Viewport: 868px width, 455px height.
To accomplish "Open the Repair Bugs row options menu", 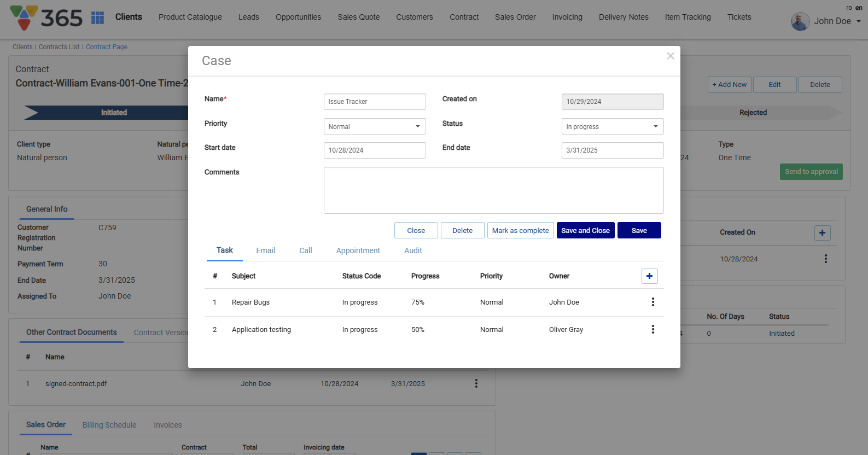I will [653, 302].
